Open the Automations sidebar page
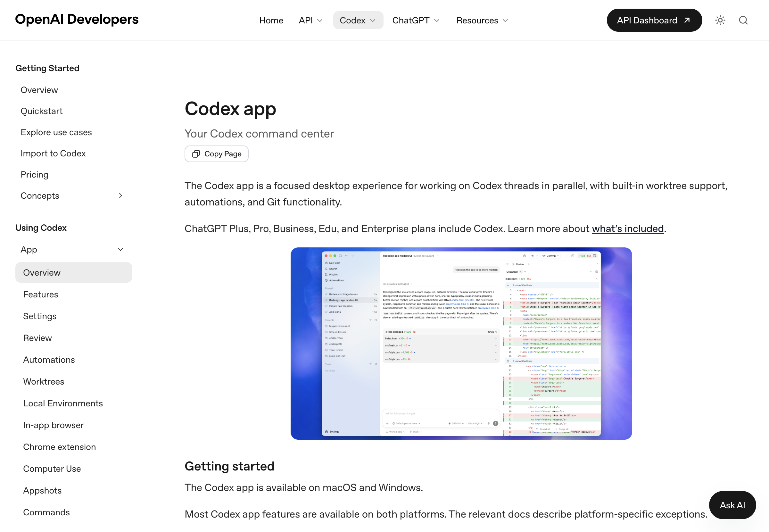The image size is (769, 532). coord(49,360)
